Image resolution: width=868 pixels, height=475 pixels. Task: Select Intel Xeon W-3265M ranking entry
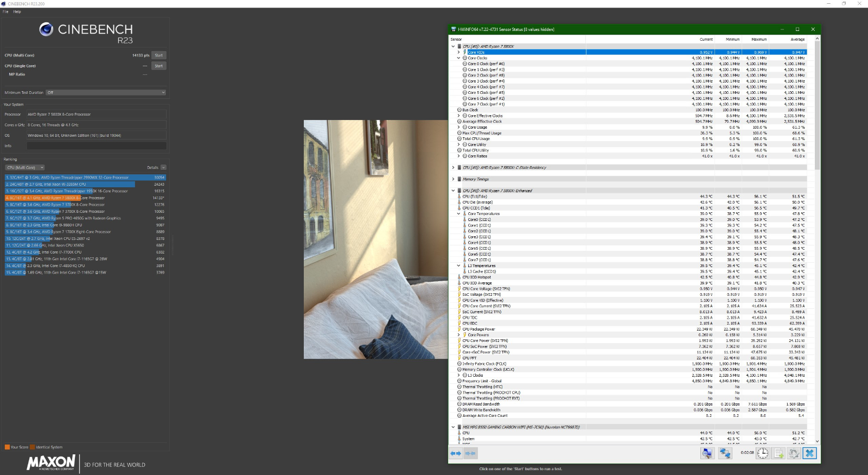85,185
